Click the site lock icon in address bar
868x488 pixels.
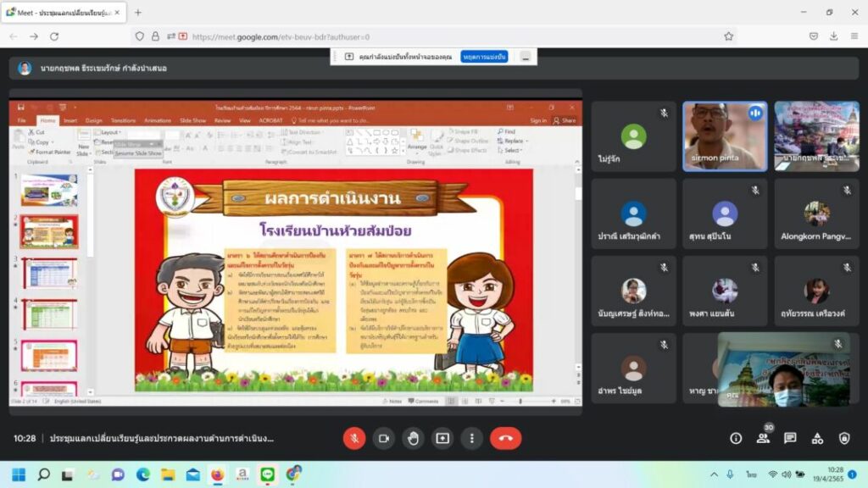(x=156, y=36)
